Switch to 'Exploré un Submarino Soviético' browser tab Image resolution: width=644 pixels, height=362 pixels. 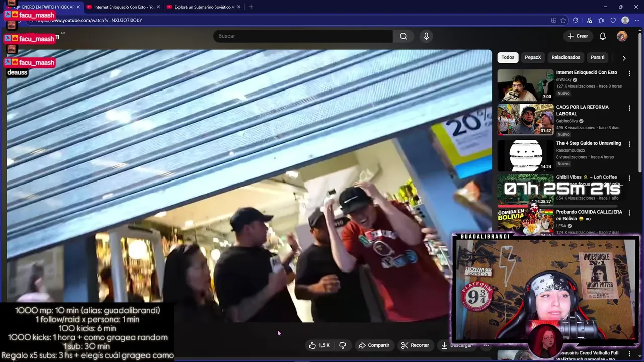tap(204, 7)
